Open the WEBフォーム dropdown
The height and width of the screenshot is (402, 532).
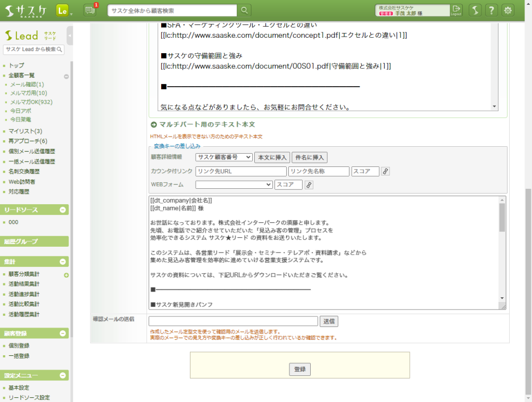pos(234,185)
